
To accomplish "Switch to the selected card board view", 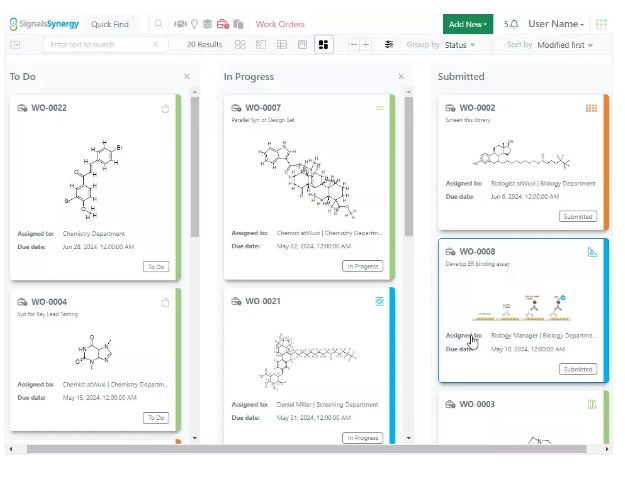I will [x=323, y=45].
